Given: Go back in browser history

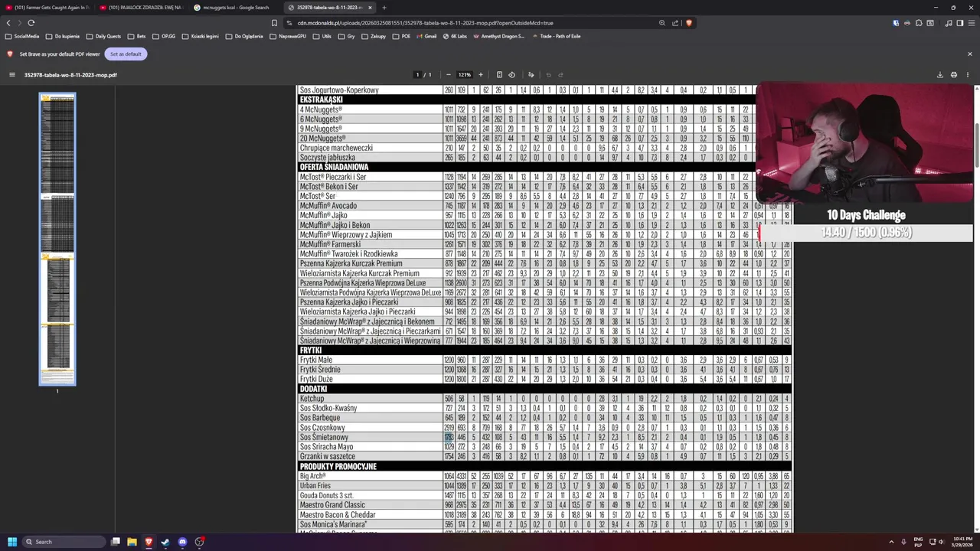Looking at the screenshot, I should point(8,23).
